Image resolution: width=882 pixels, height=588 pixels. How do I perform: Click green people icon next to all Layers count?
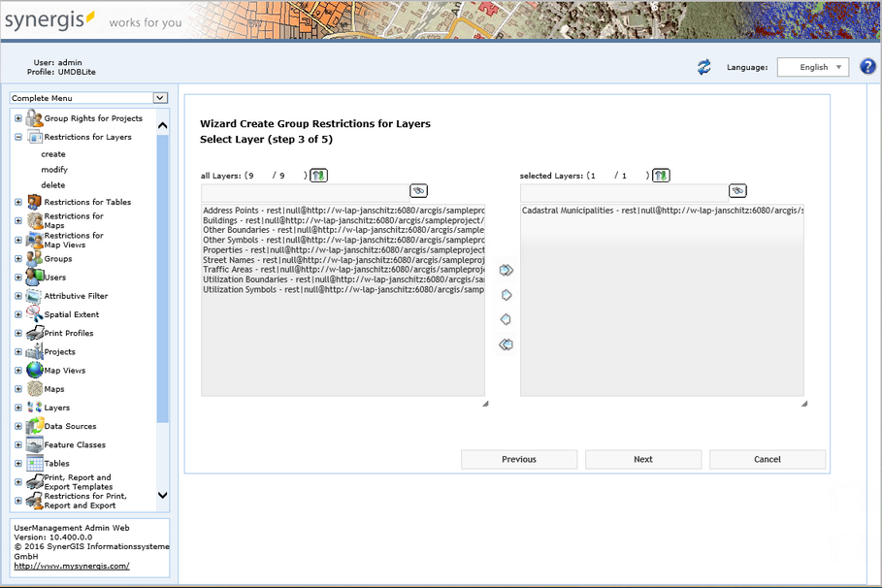tap(318, 176)
